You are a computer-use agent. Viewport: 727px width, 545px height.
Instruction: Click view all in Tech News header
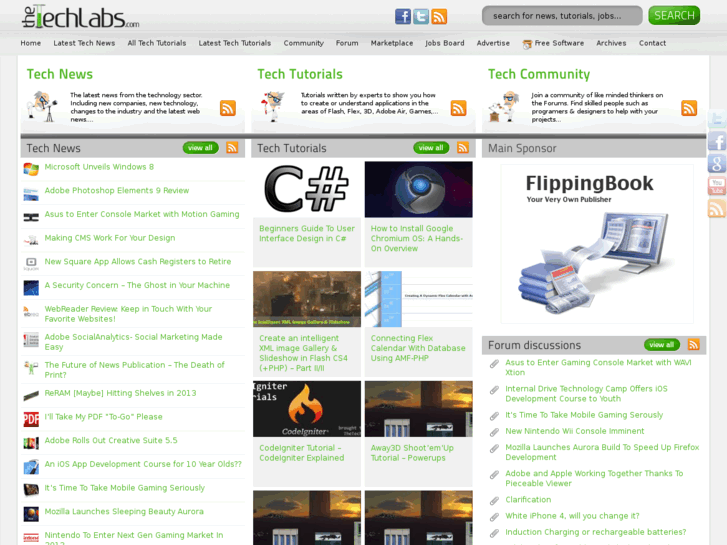coord(200,148)
